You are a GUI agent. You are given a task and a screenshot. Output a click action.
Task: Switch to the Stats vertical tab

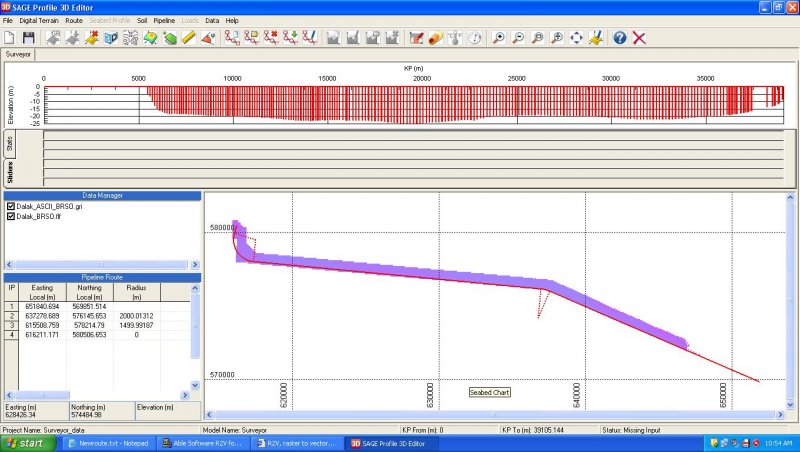tap(8, 146)
